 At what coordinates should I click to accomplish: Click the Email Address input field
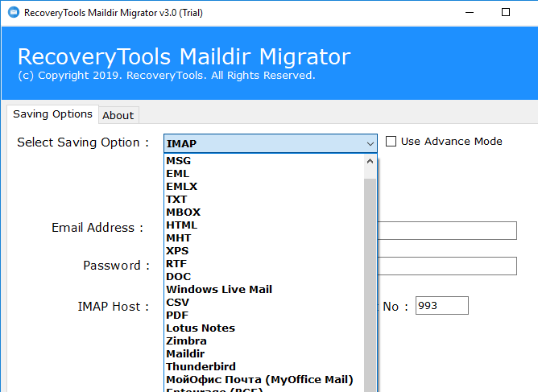447,230
